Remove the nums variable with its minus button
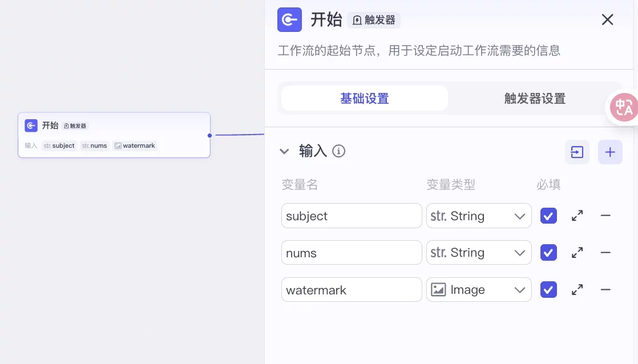Screen dimensions: 638x364 pos(605,252)
